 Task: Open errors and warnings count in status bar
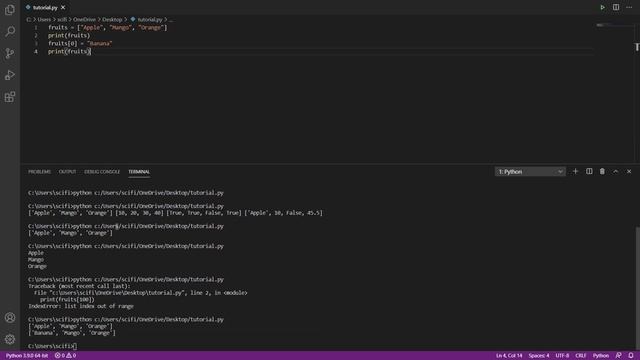click(x=65, y=356)
